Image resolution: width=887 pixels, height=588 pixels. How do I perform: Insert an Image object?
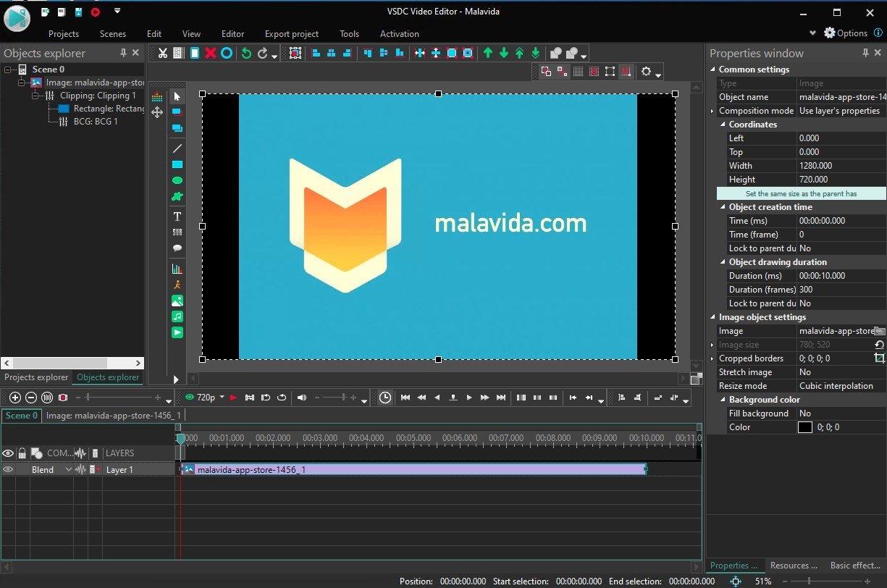click(x=177, y=301)
